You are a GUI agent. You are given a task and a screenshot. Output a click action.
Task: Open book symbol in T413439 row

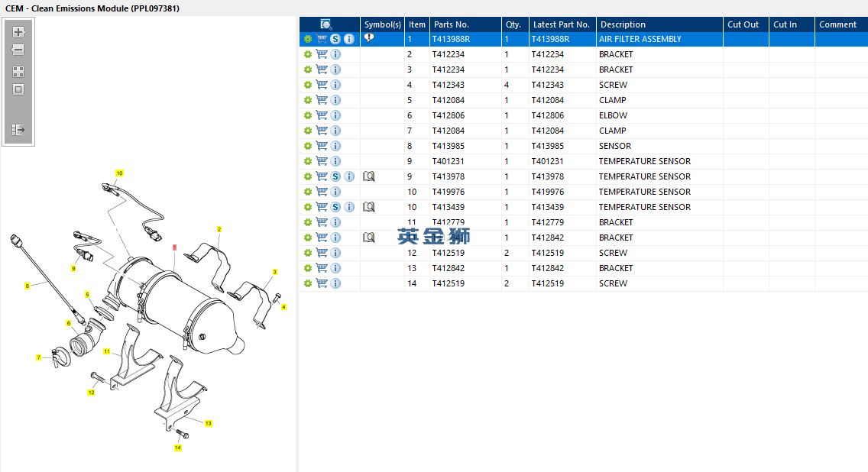[369, 207]
